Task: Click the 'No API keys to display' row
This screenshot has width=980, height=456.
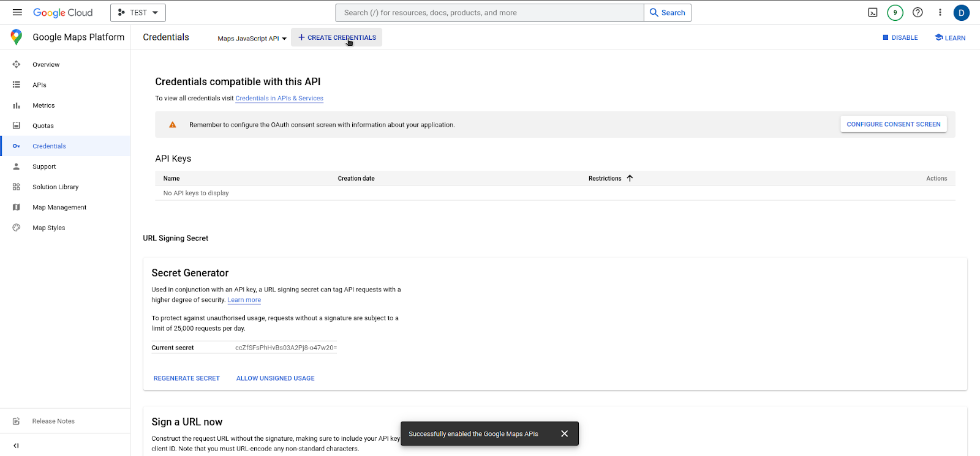Action: point(555,193)
